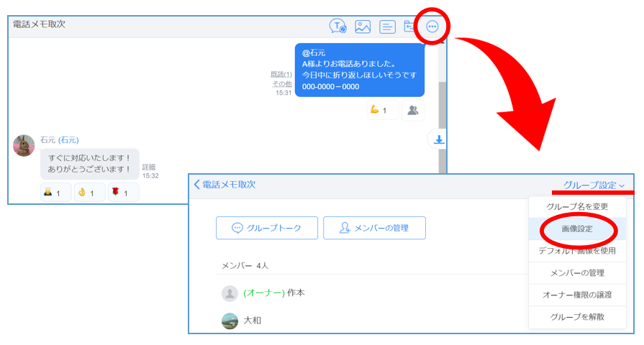The image size is (644, 345).
Task: Click the download arrow icon beside chat
Action: click(437, 139)
